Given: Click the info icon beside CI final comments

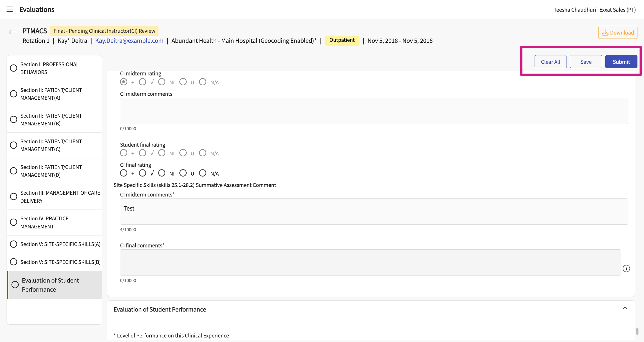Looking at the screenshot, I should [626, 268].
